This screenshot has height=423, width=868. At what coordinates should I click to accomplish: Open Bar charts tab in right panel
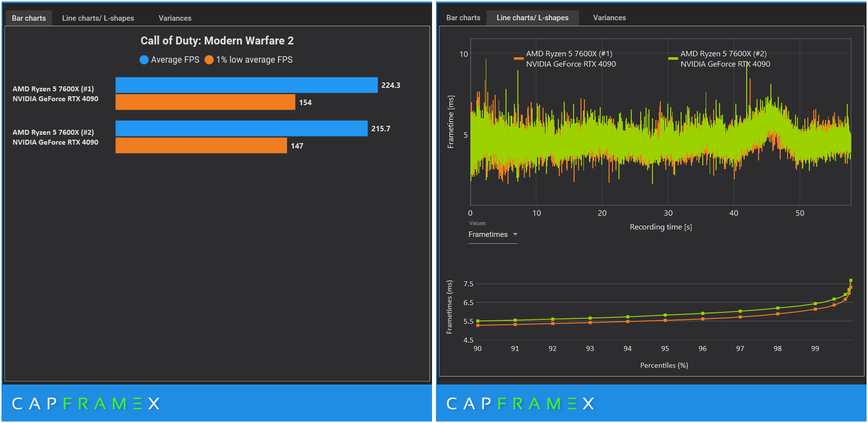click(463, 18)
